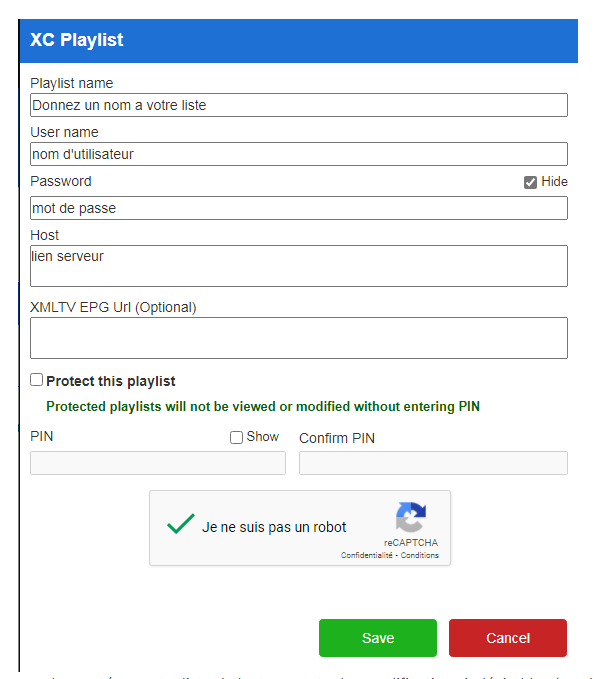Select the Password text field
The image size is (601, 679).
[298, 208]
